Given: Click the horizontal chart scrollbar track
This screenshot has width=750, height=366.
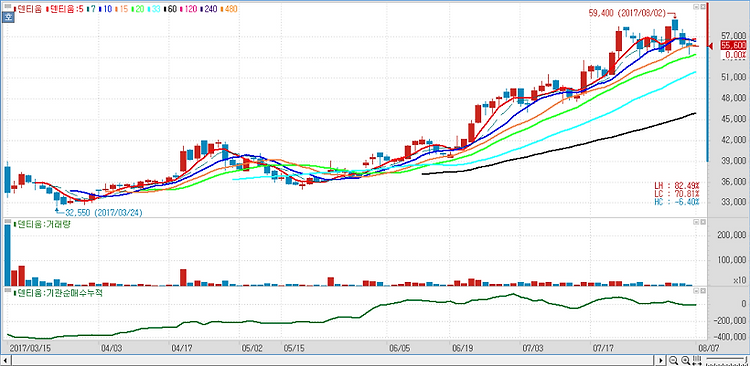Looking at the screenshot, I should point(333,360).
